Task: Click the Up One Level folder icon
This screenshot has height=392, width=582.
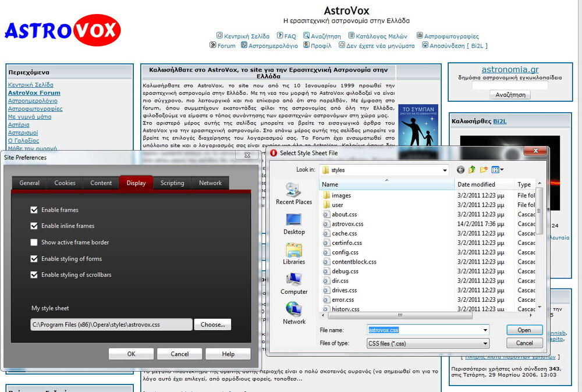Action: tap(472, 170)
